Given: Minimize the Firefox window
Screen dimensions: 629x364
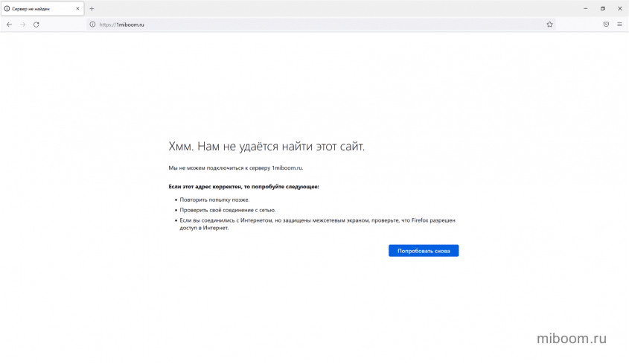Looking at the screenshot, I should coord(585,8).
